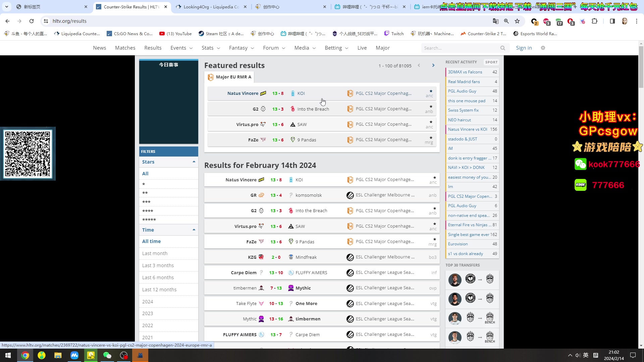This screenshot has height=362, width=644.
Task: Open the QR code image
Action: [28, 154]
